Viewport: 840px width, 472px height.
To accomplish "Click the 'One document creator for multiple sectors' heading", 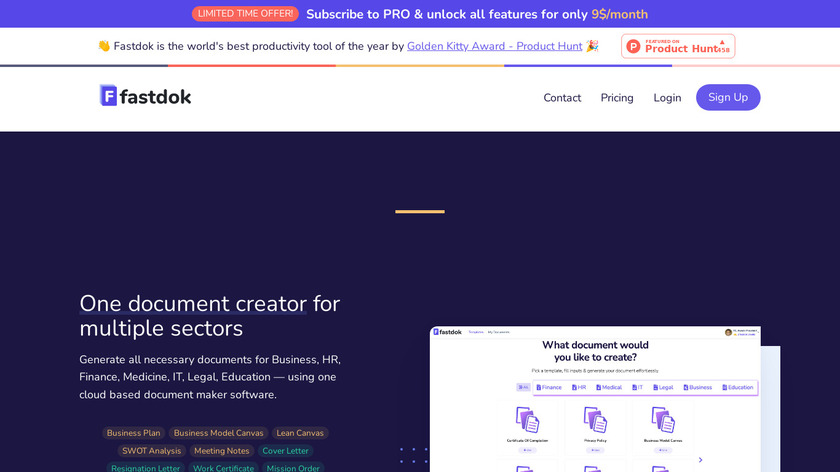I will pyautogui.click(x=209, y=316).
